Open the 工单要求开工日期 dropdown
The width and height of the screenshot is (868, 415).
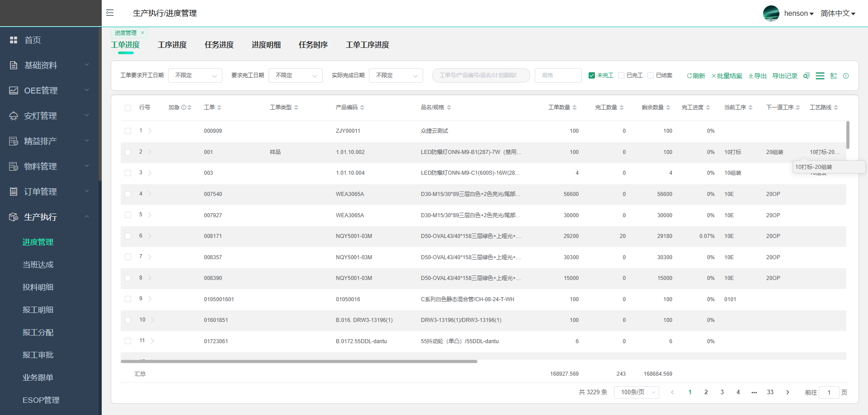[x=195, y=75]
